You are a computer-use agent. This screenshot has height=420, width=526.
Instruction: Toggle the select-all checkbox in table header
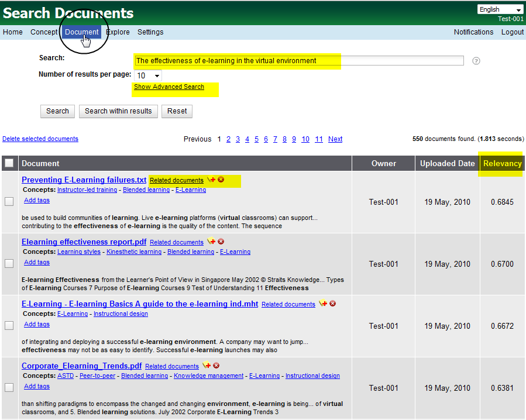point(9,163)
